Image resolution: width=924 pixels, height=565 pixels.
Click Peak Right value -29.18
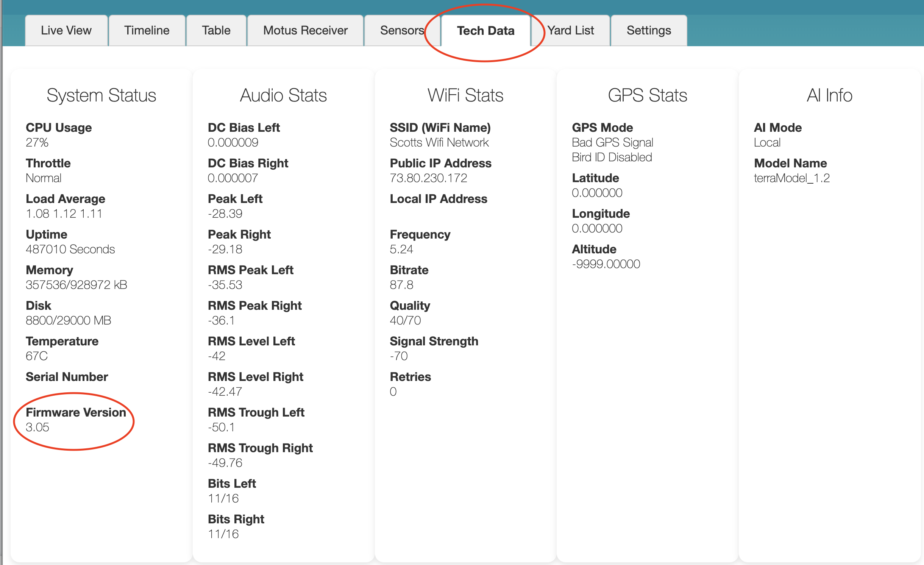point(225,249)
